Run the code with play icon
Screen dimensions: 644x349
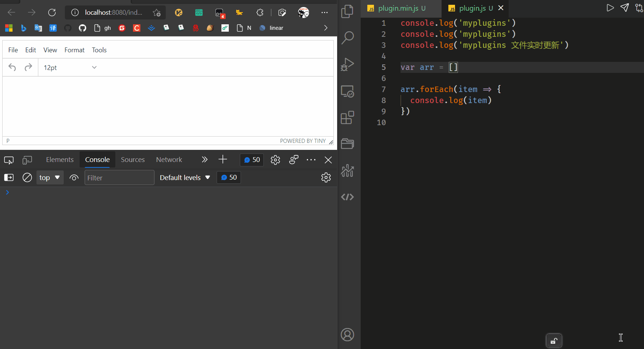tap(610, 8)
